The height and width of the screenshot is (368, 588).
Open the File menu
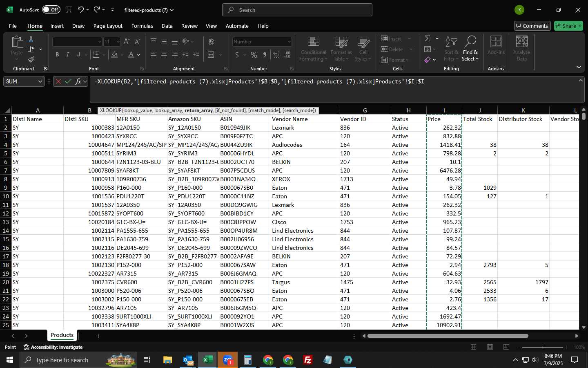[x=13, y=26]
